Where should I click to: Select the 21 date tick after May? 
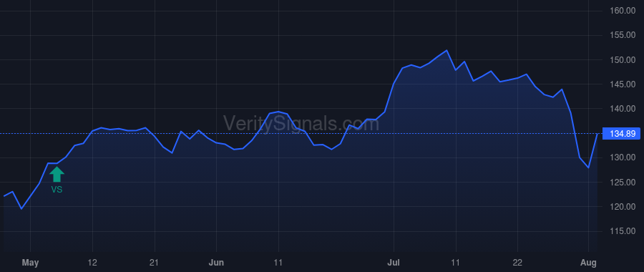pyautogui.click(x=155, y=263)
